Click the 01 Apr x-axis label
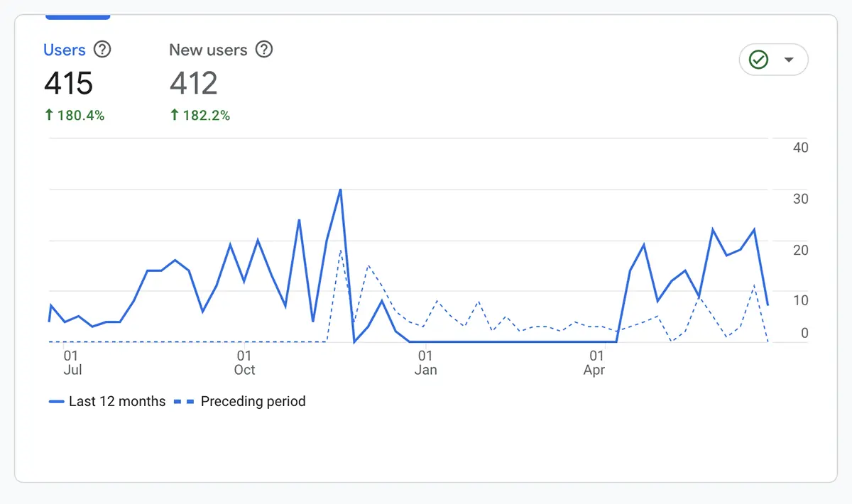Screen dimensions: 852x504 coord(596,362)
